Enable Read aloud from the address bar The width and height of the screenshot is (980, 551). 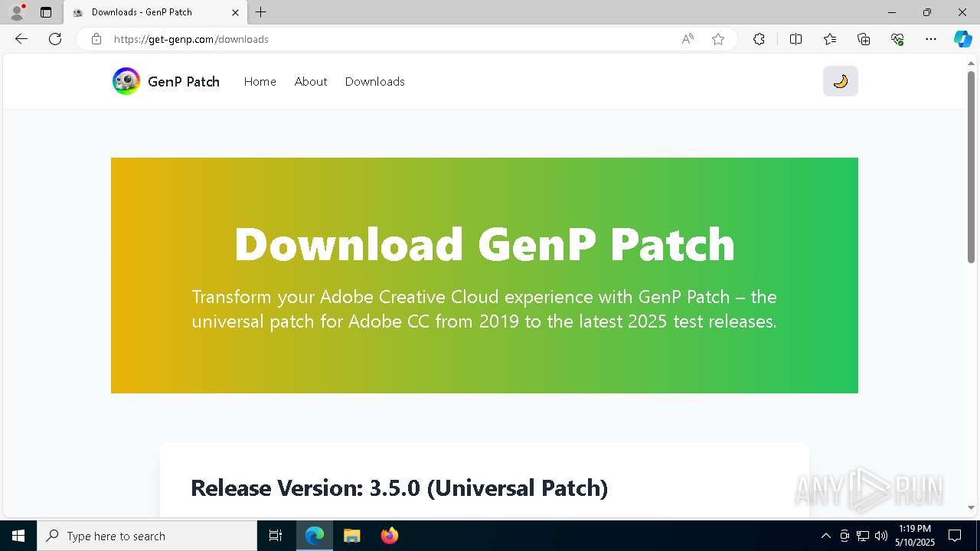coord(688,39)
